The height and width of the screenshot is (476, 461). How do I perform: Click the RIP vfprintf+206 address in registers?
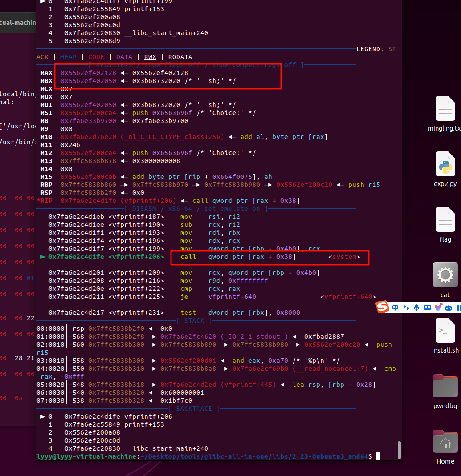118,201
